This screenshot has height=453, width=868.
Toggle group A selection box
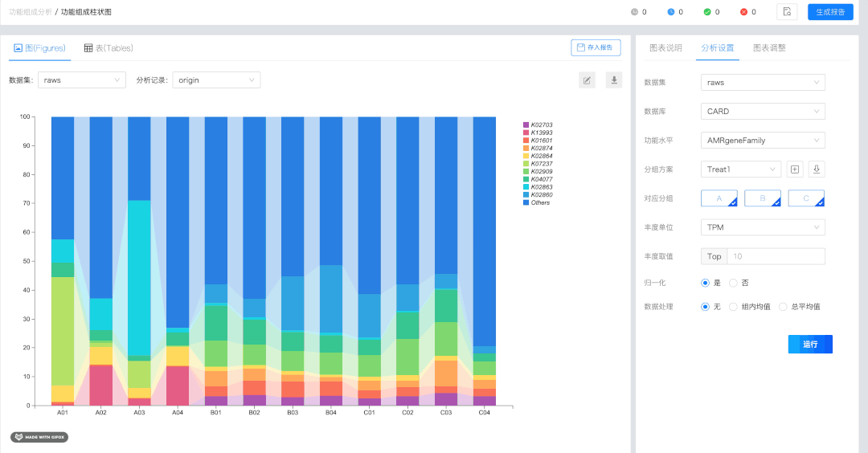pos(719,198)
